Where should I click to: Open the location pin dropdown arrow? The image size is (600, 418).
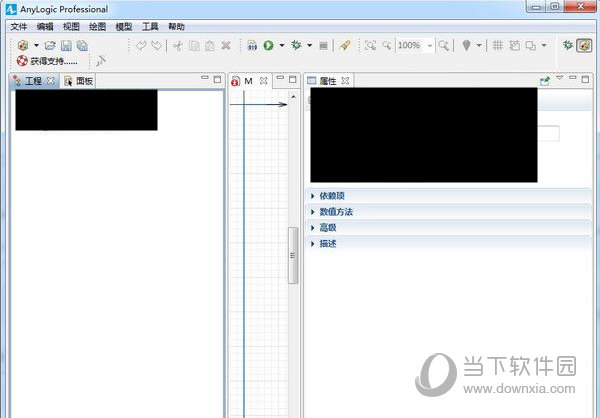tap(479, 46)
